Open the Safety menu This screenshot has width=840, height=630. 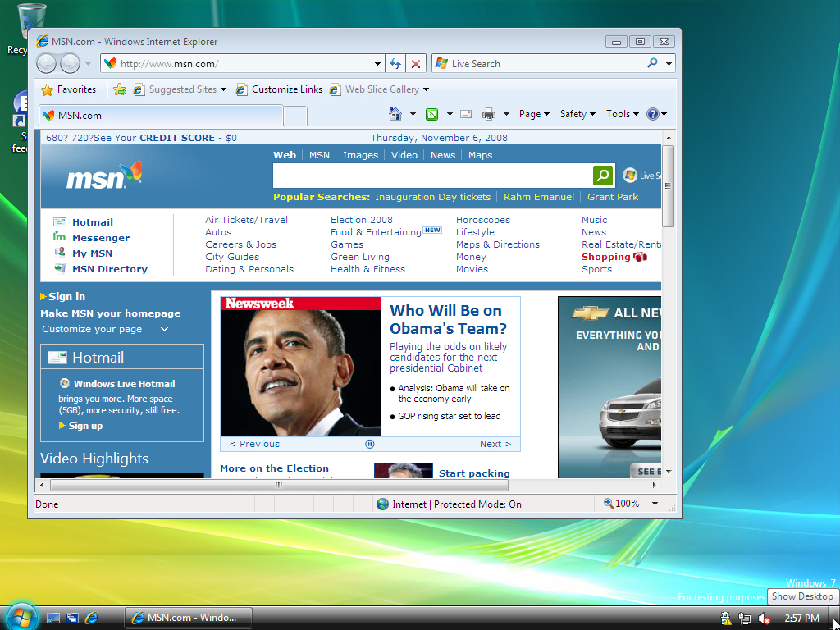coord(577,113)
